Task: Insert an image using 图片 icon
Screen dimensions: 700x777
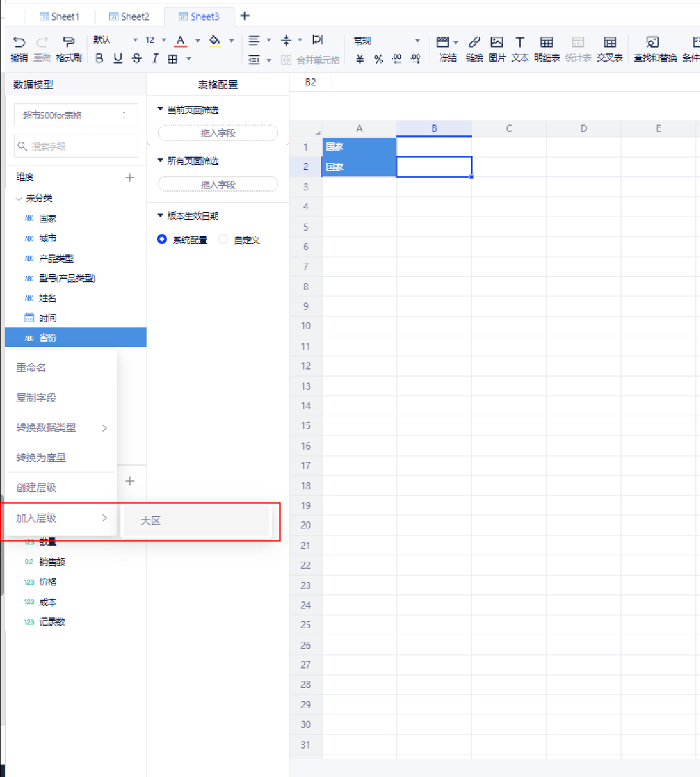Action: pyautogui.click(x=497, y=42)
